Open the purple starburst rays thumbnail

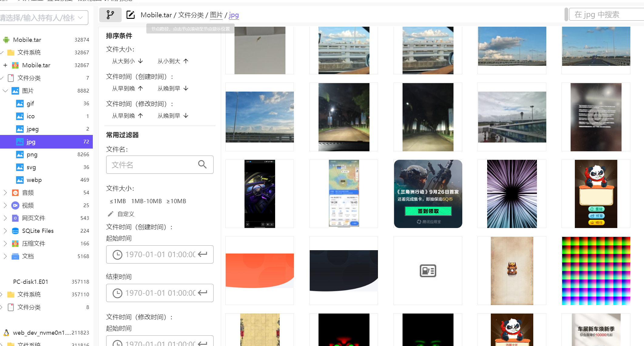click(x=512, y=194)
